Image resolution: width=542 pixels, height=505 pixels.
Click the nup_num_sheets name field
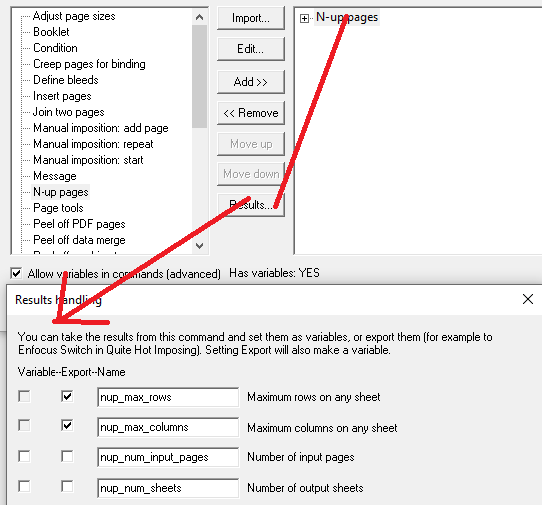(x=168, y=488)
